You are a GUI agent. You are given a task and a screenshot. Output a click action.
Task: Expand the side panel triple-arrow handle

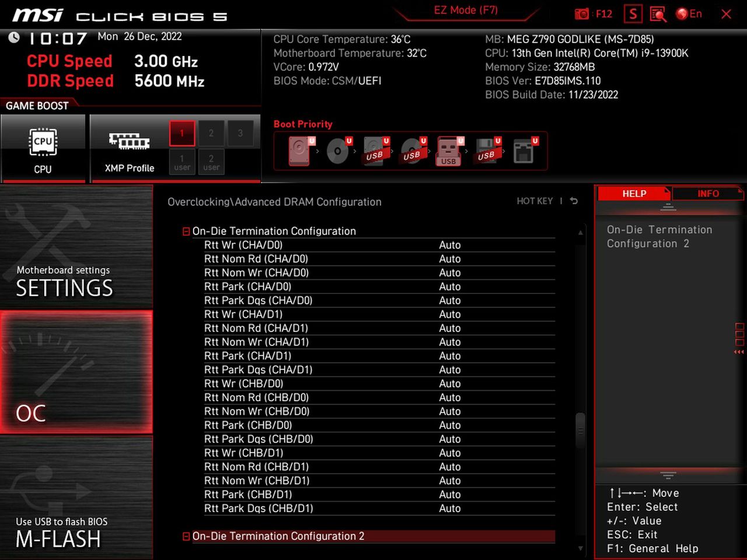(x=739, y=352)
